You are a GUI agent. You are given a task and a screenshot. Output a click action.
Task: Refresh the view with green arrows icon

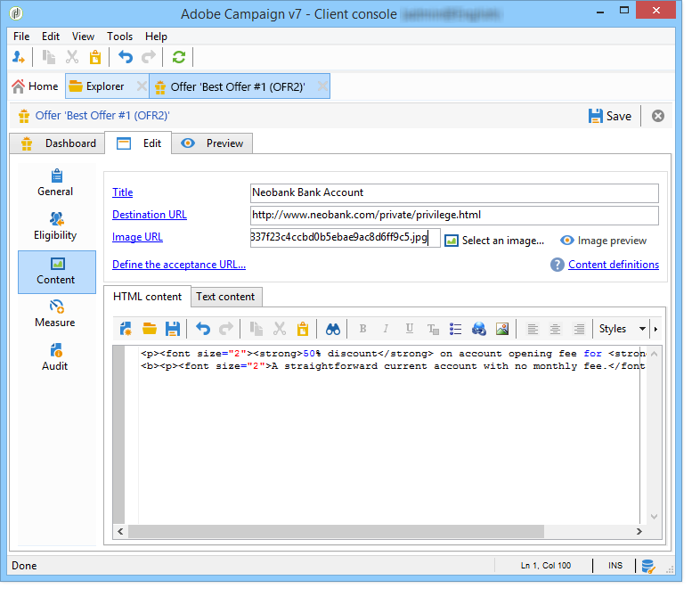coord(179,57)
